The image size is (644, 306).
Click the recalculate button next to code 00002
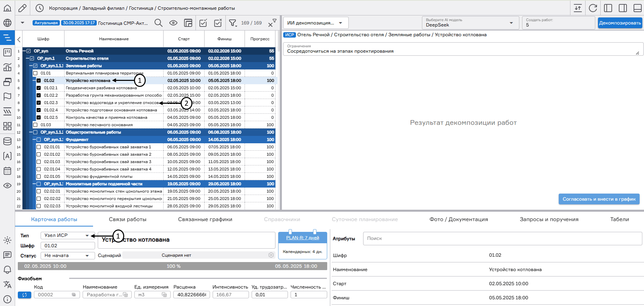(25, 295)
